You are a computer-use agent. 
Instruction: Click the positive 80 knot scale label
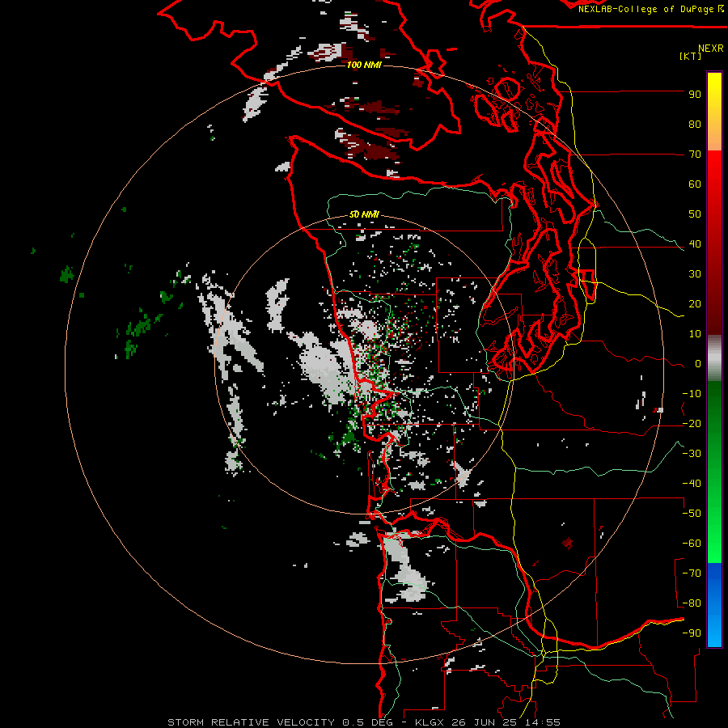(695, 124)
